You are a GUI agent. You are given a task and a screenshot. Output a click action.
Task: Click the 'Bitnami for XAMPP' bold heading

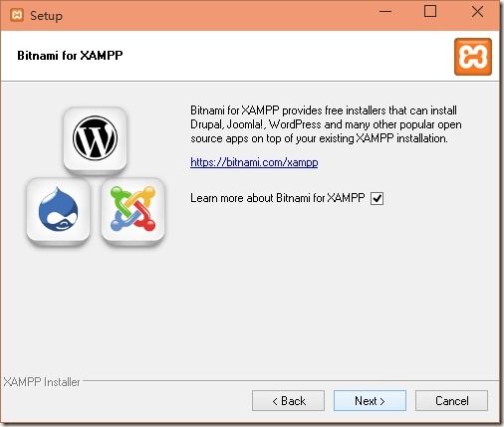[70, 56]
